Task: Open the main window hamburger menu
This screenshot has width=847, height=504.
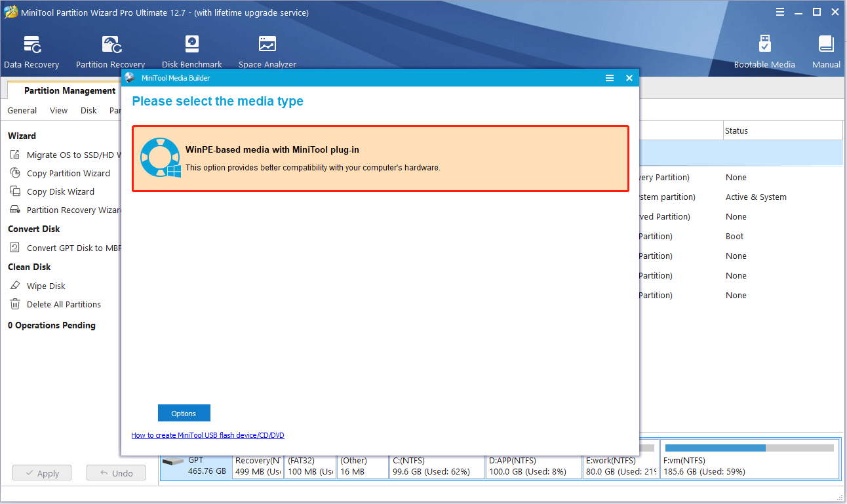Action: point(779,11)
